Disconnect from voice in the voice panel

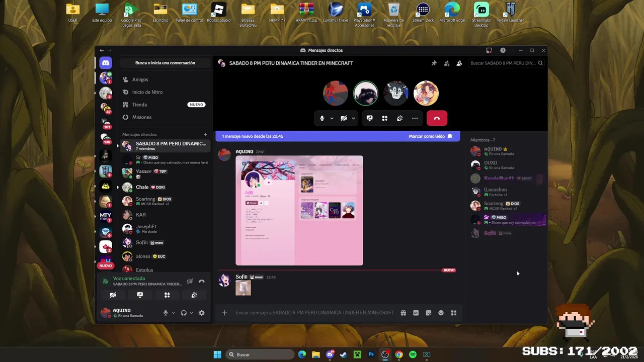[x=202, y=281]
